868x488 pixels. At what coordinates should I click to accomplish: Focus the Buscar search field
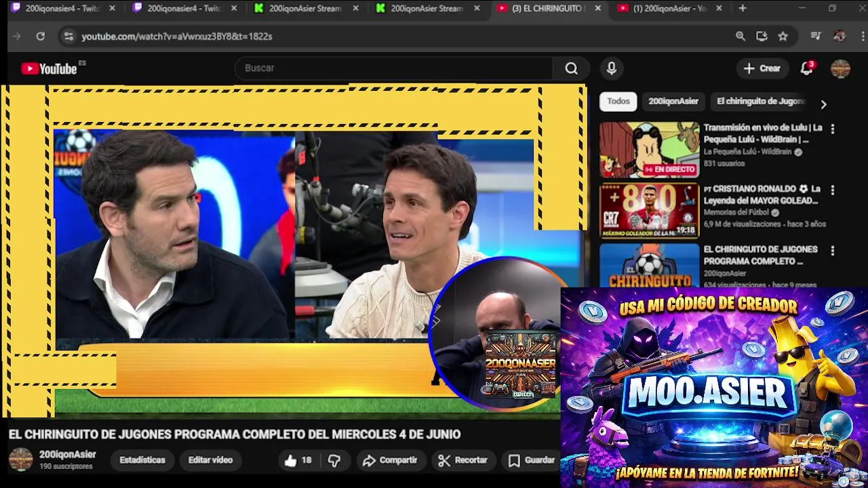[x=395, y=68]
